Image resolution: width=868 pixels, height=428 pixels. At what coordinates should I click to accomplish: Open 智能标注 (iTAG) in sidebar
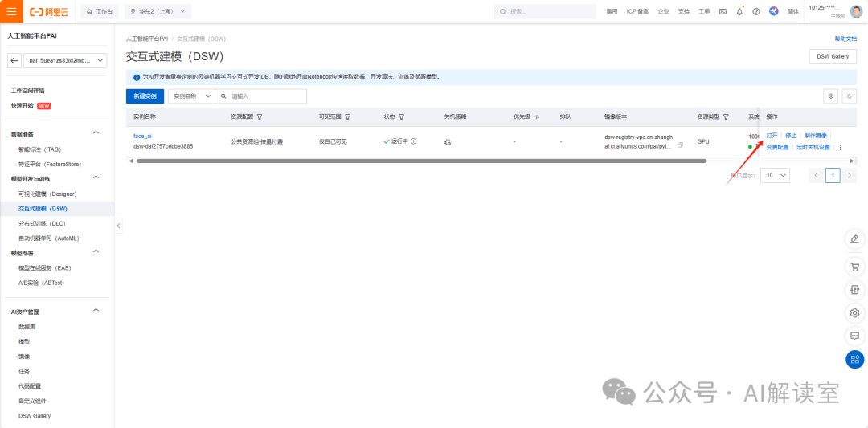pyautogui.click(x=42, y=149)
